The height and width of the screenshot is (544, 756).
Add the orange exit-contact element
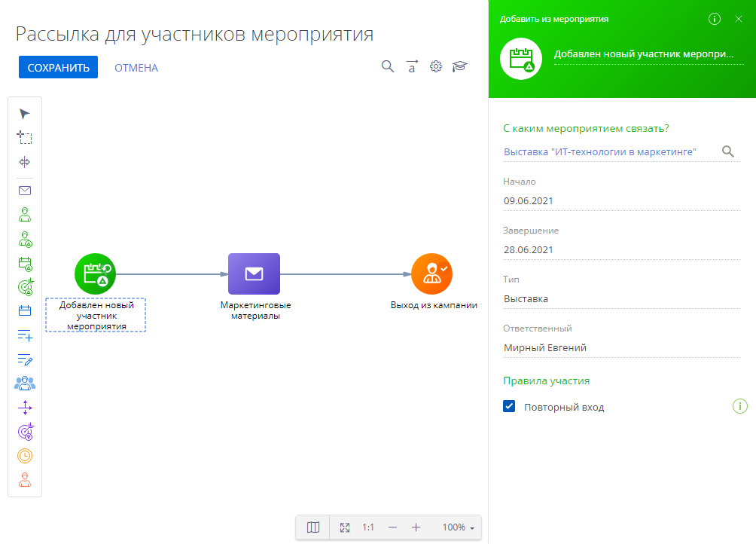click(x=25, y=480)
